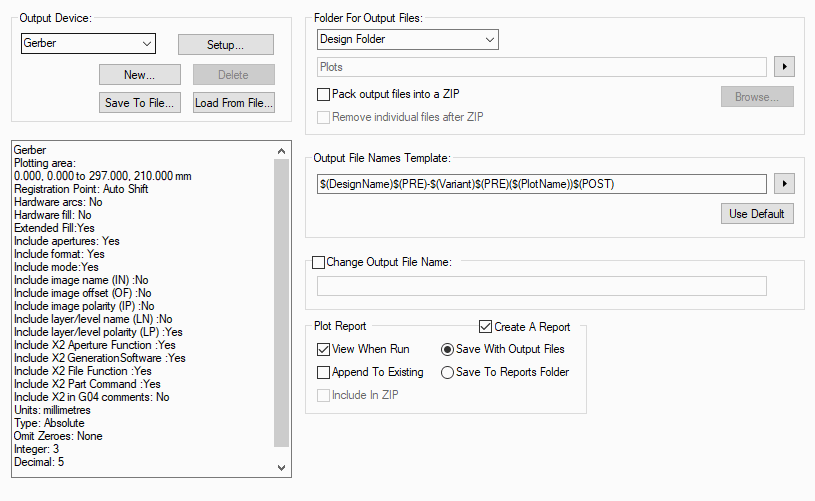815x501 pixels.
Task: Toggle View When Run checkbox
Action: 323,350
